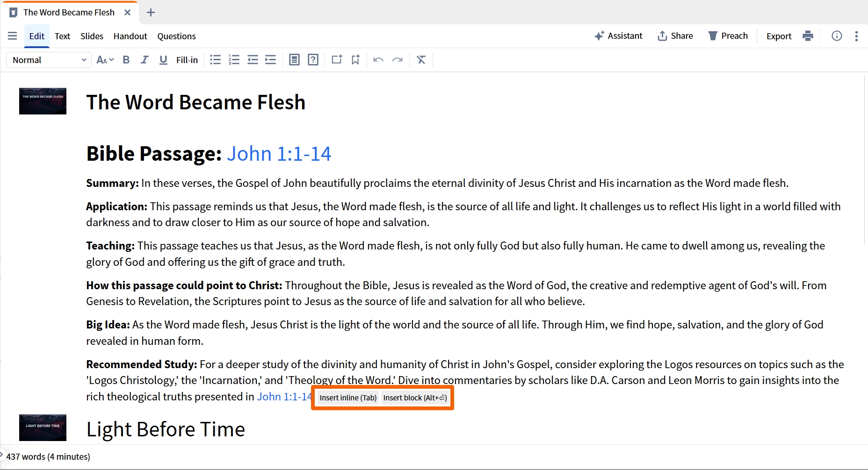Click the Share button
868x470 pixels.
click(675, 36)
